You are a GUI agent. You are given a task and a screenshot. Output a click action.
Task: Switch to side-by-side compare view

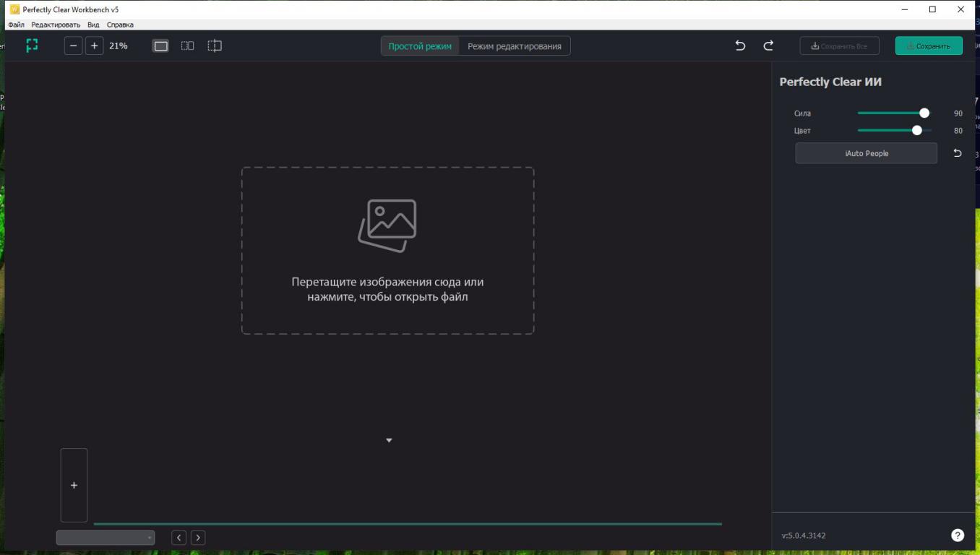click(187, 46)
